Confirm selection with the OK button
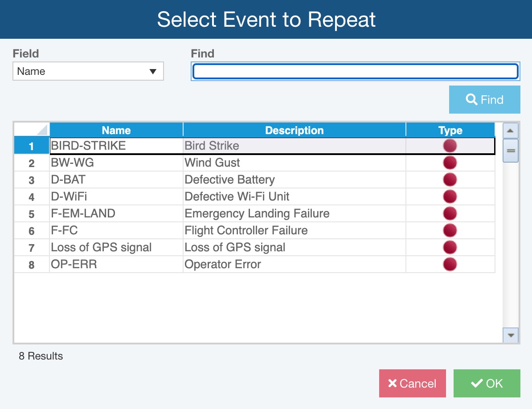Viewport: 532px width, 409px height. [487, 383]
